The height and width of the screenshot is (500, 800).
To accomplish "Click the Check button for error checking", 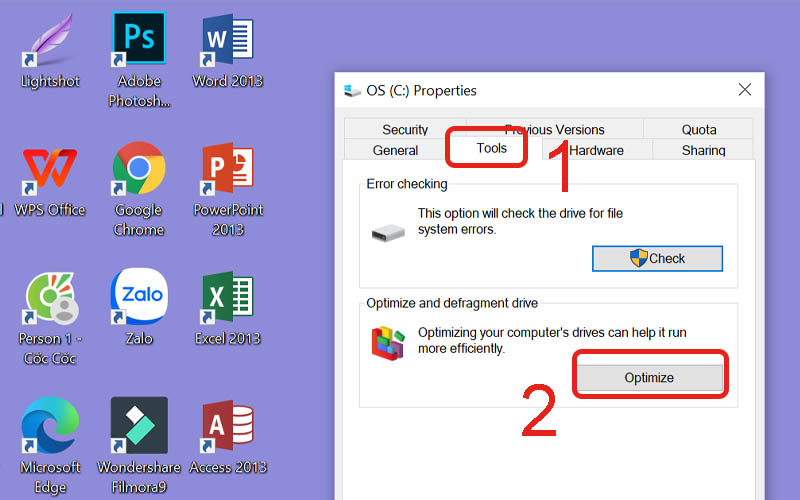I will tap(657, 258).
